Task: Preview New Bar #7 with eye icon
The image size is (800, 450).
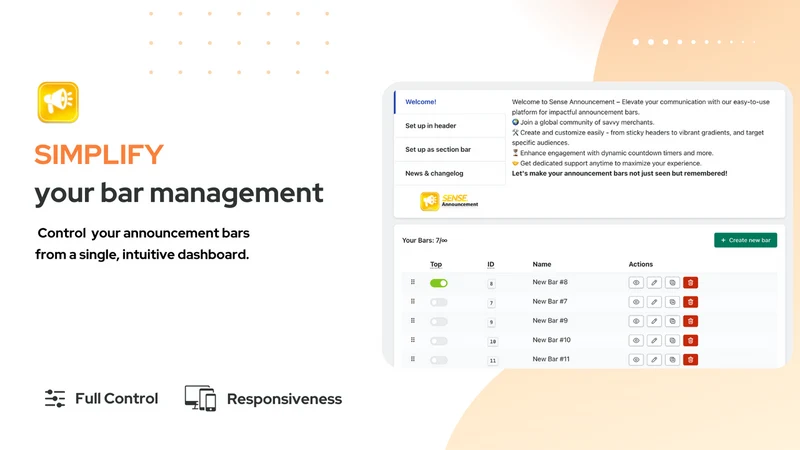Action: (636, 302)
